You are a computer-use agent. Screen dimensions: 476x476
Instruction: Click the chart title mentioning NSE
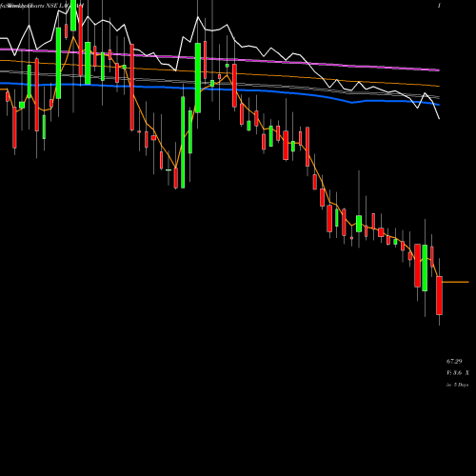(41, 6)
